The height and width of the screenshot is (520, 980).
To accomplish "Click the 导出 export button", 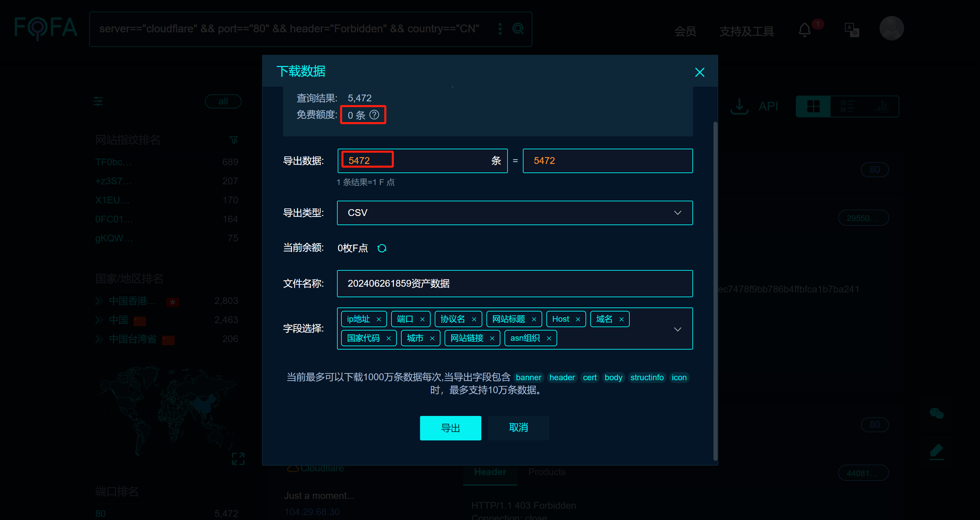I will click(x=450, y=428).
